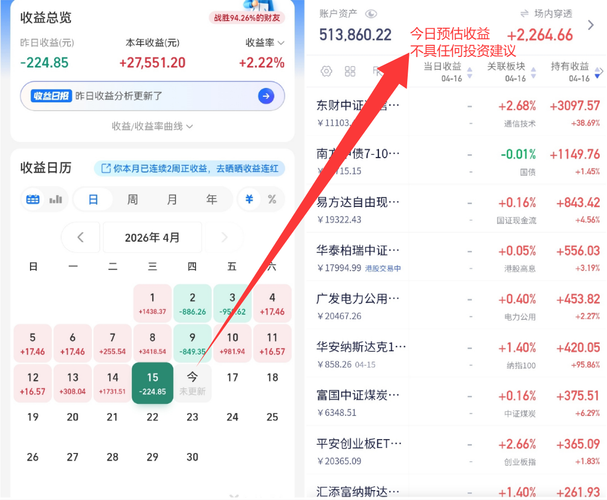Open holdings grid layout icon
Screen dimensions: 607x500
click(350, 71)
